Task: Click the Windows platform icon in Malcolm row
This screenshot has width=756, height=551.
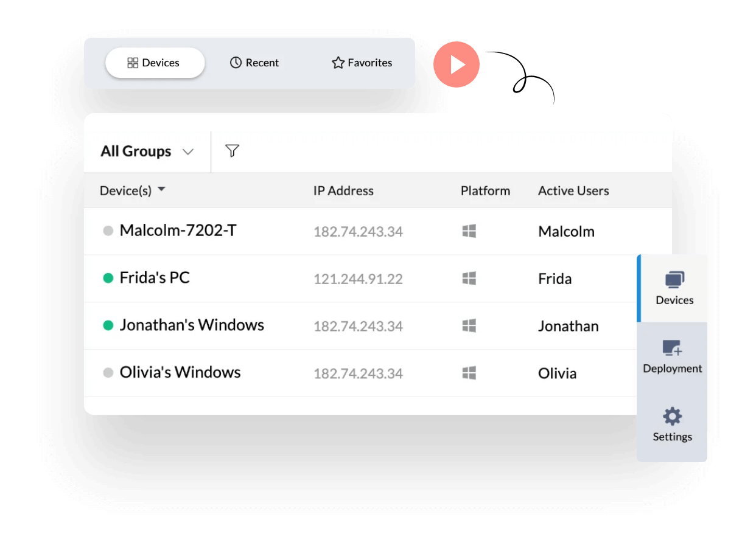Action: pyautogui.click(x=469, y=231)
